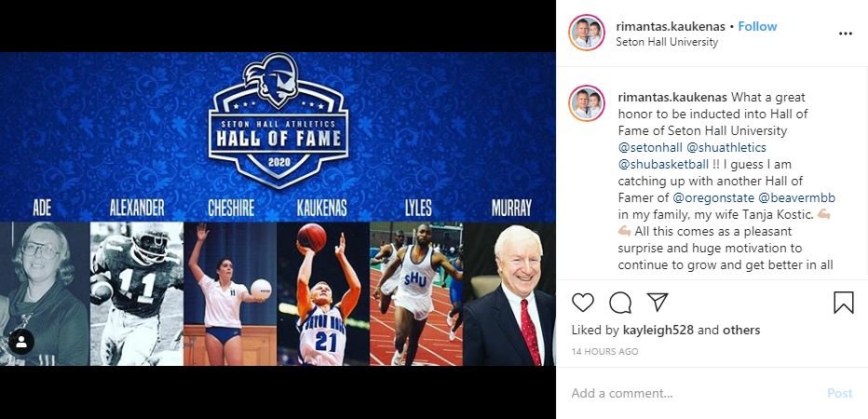Save post with the bookmark icon
The image size is (868, 419).
[843, 303]
